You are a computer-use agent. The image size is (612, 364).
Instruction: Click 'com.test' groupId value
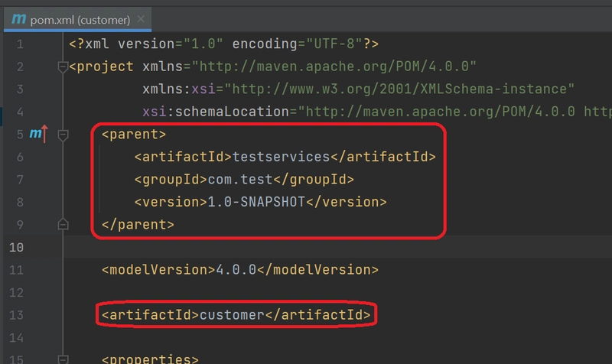(x=240, y=180)
